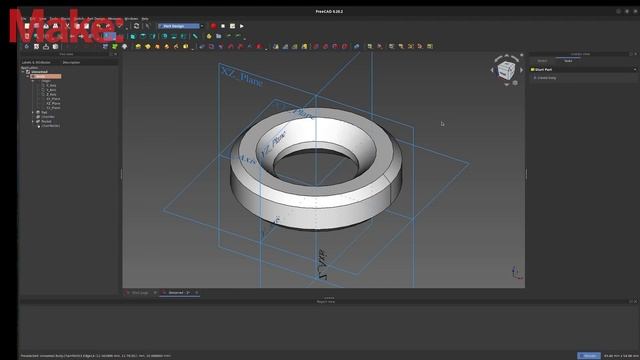Click the Description column header
The height and width of the screenshot is (360, 640).
71,62
